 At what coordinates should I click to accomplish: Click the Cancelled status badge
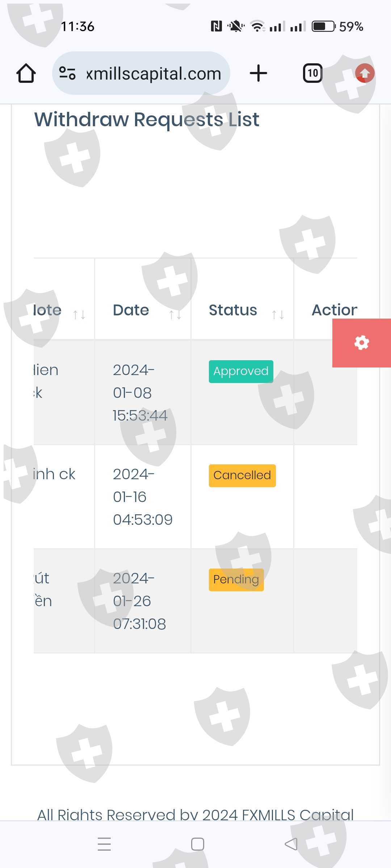(242, 476)
